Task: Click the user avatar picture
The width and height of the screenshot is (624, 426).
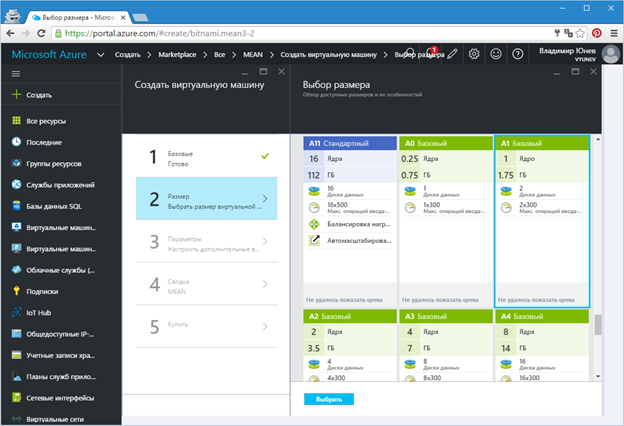Action: [611, 54]
